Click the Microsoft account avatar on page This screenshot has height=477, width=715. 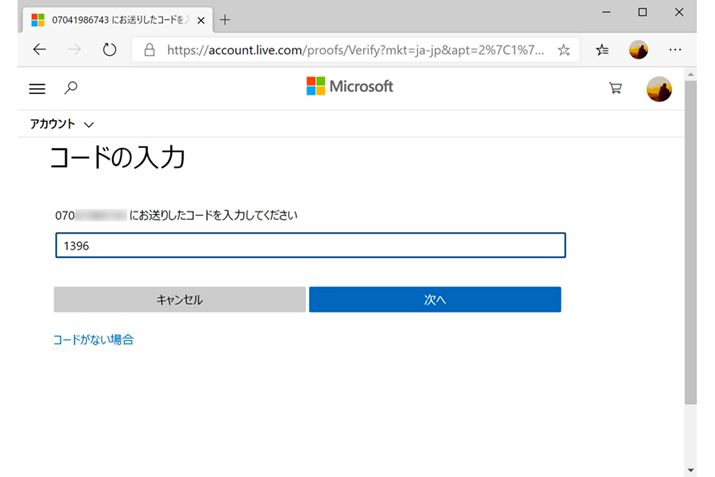(659, 89)
